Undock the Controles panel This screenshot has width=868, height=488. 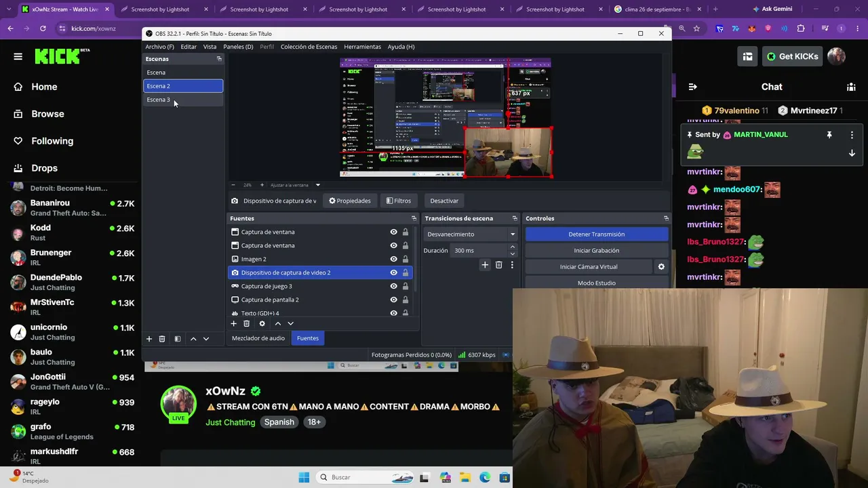point(666,218)
